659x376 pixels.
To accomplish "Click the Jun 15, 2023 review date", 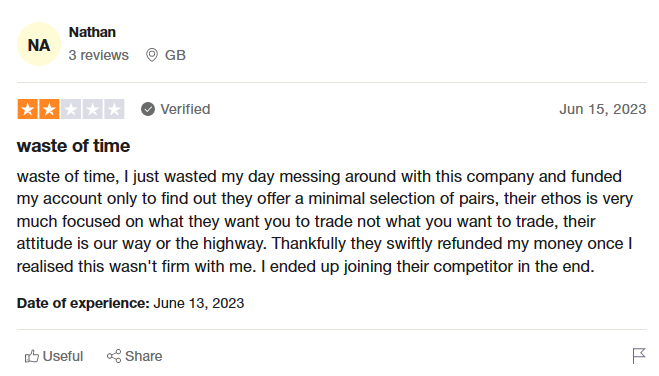I will point(603,109).
